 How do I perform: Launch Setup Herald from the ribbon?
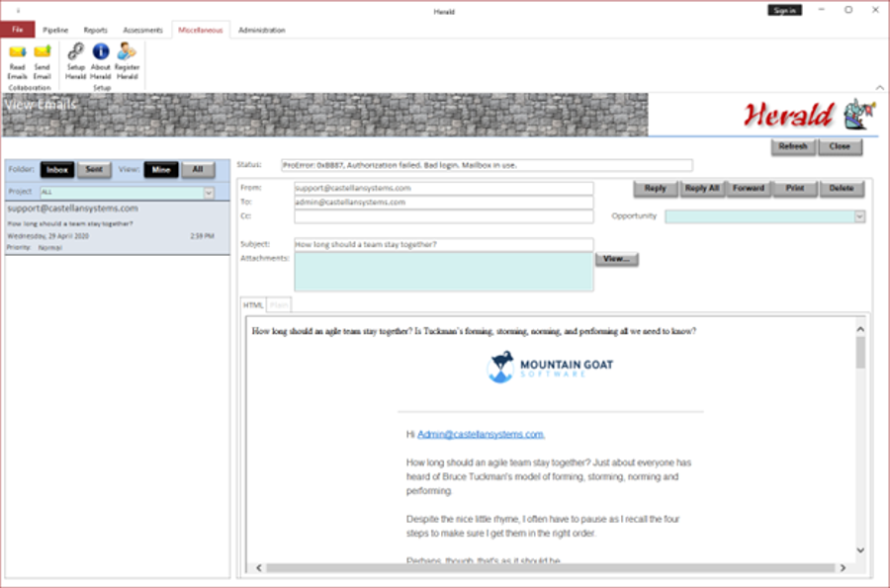coord(75,62)
